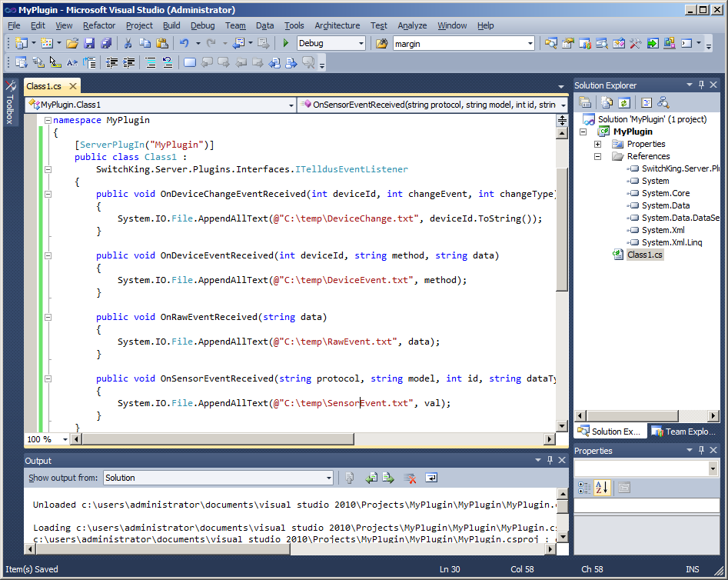Open the Debug menu
The image size is (728, 580).
click(202, 25)
